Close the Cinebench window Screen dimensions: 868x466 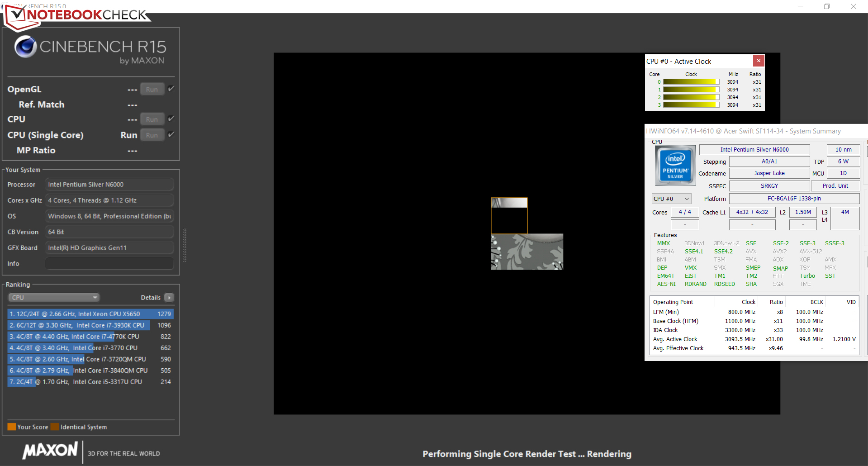coord(854,6)
